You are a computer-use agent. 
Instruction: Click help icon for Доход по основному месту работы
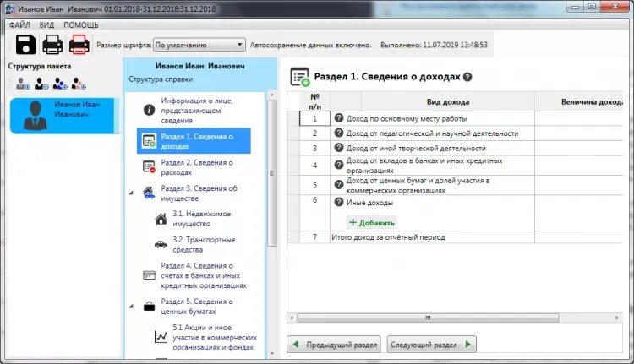click(339, 118)
